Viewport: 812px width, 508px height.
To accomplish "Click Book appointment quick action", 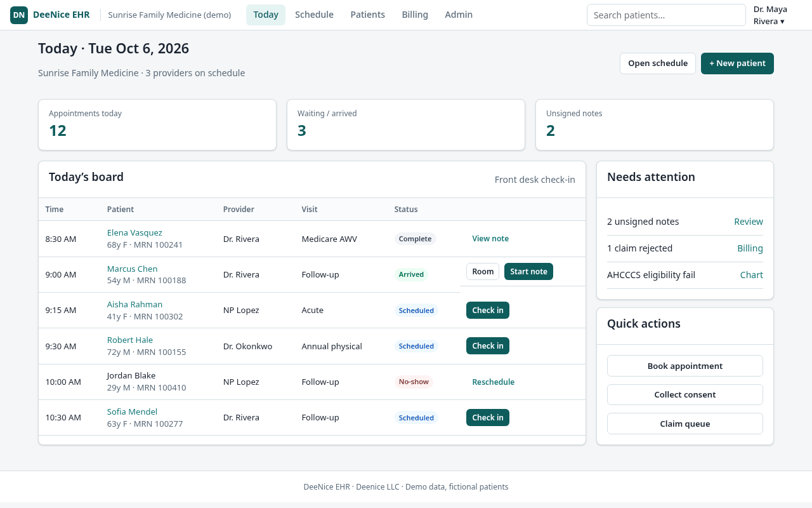I will point(685,366).
